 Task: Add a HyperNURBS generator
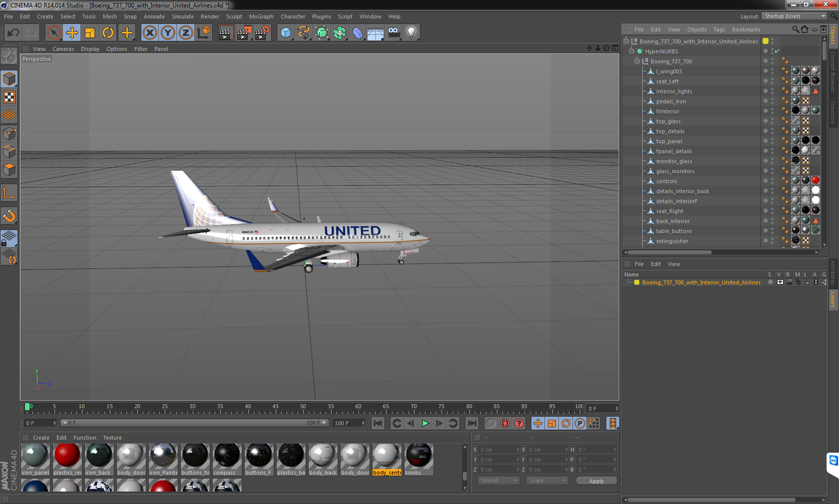click(322, 33)
